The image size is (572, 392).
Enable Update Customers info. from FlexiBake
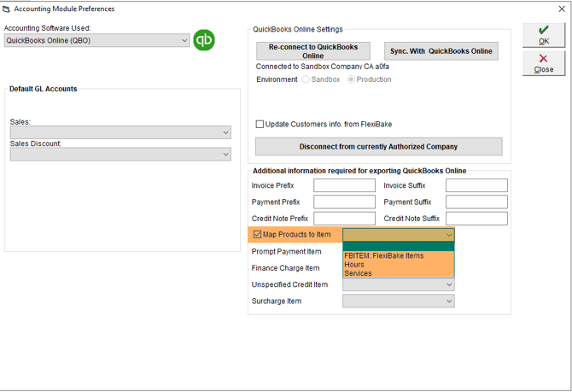coord(260,125)
